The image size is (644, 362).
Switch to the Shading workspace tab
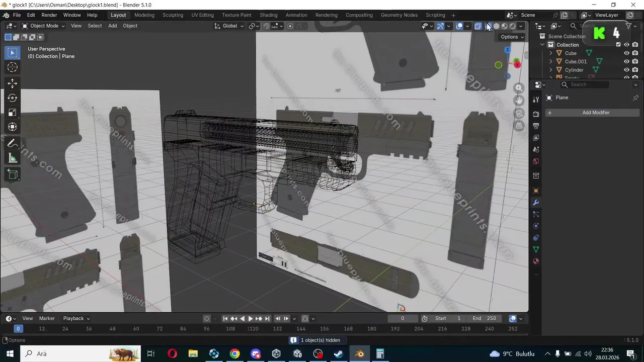tap(269, 15)
